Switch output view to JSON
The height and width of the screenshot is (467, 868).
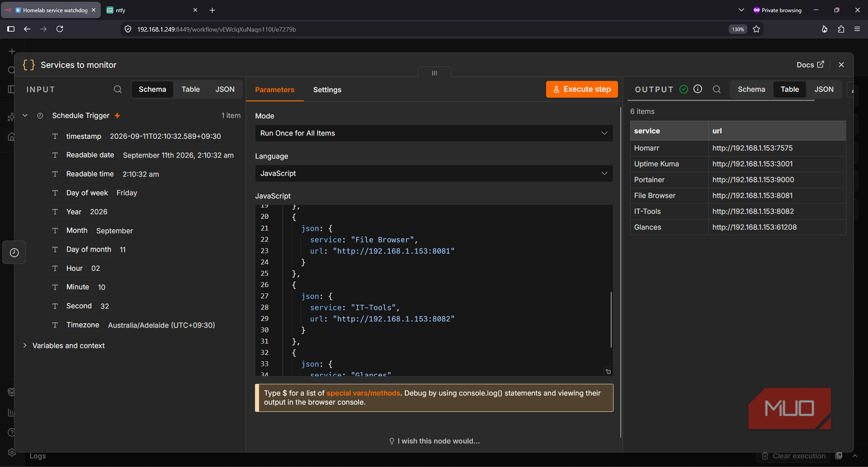point(824,89)
